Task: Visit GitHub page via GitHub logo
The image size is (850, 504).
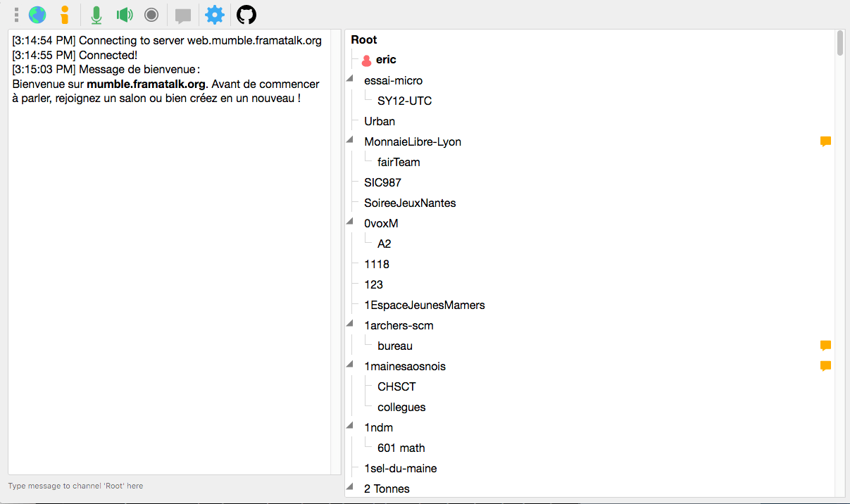Action: [246, 14]
